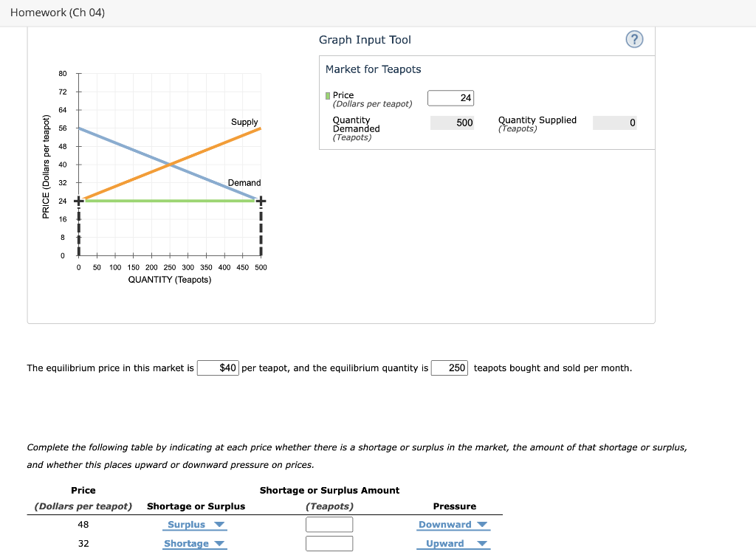Open the Upward pressure dropdown
The width and height of the screenshot is (756, 555).
click(x=453, y=543)
